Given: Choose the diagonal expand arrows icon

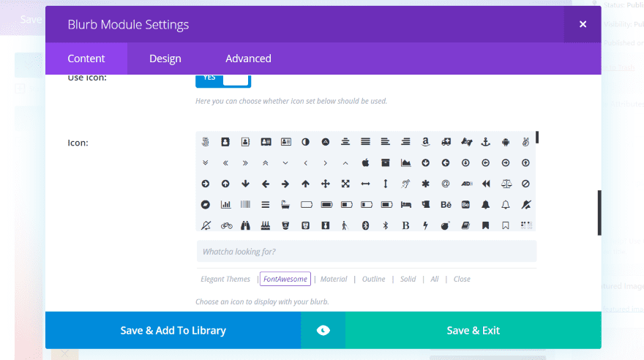Looking at the screenshot, I should coord(345,184).
